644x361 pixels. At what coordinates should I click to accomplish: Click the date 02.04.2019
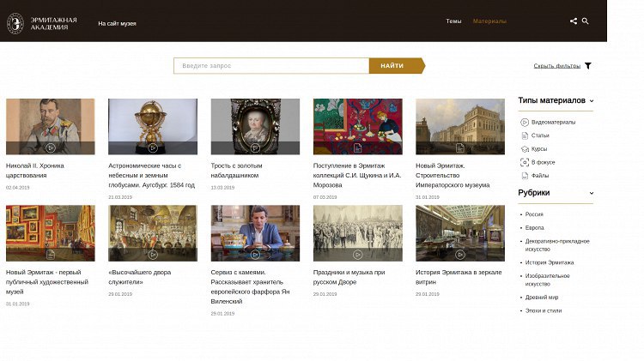(18, 188)
